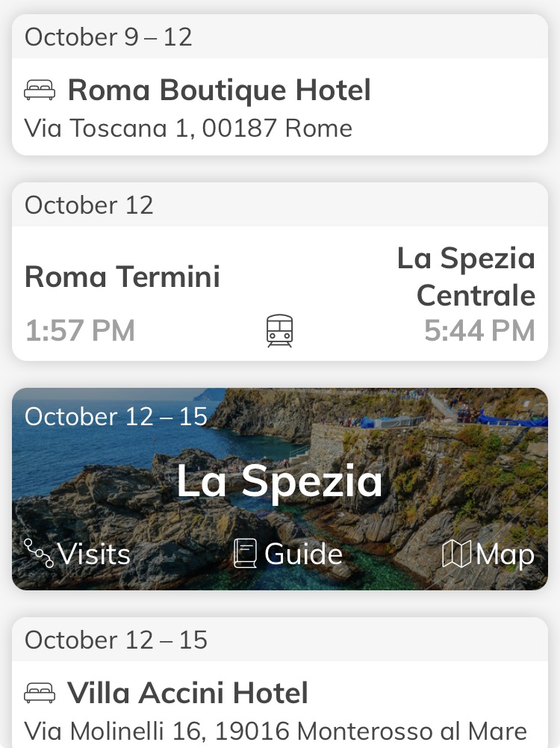Open Villa Accini Hotel details
This screenshot has height=748, width=560.
(x=187, y=693)
